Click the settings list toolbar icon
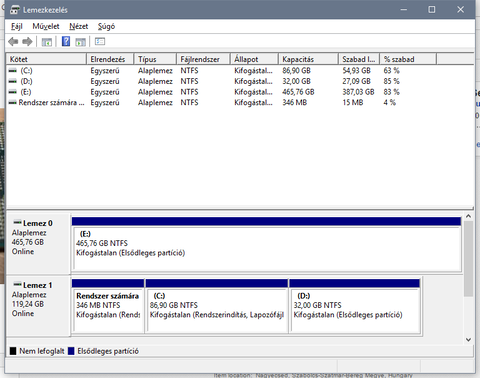480x378 pixels. pos(100,41)
